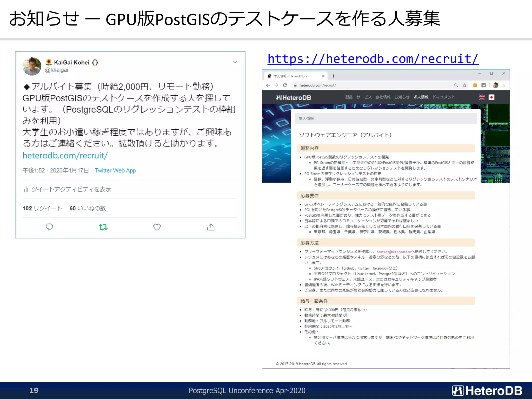Viewport: 532px width, 399px height.
Task: Like the tweet with the heart icon
Action: tap(157, 227)
